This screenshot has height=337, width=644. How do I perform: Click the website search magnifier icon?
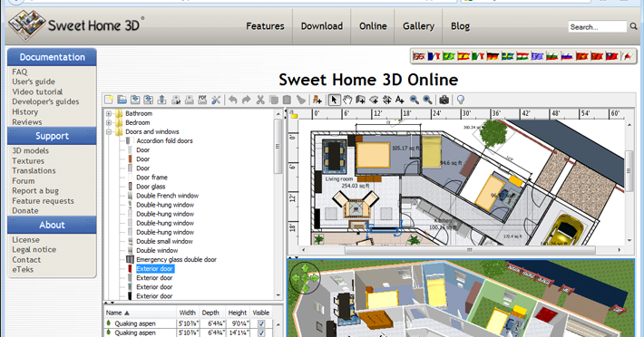click(634, 26)
